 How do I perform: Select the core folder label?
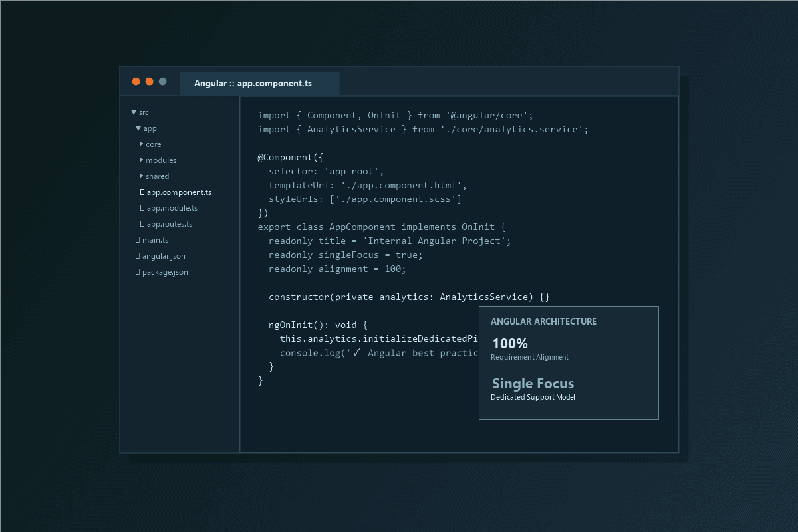(154, 144)
